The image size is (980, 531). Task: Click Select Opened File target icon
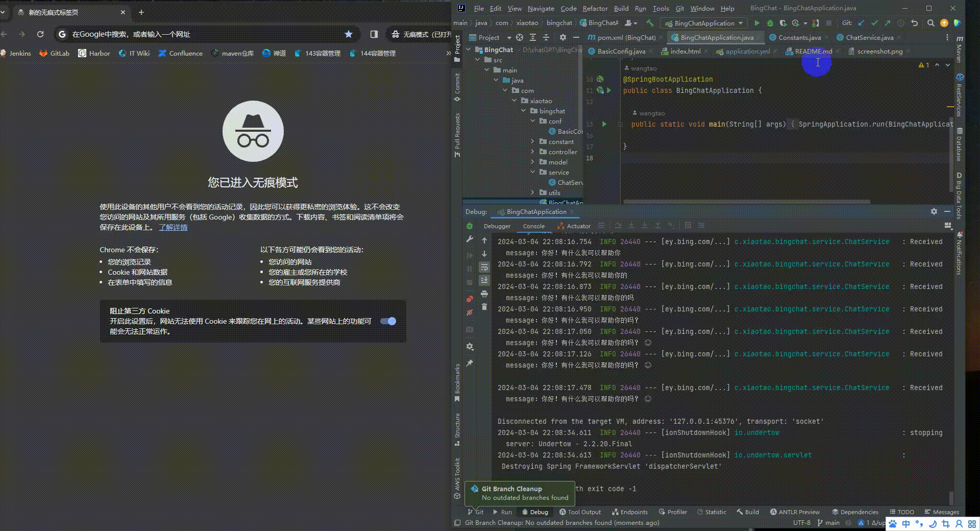(x=520, y=37)
